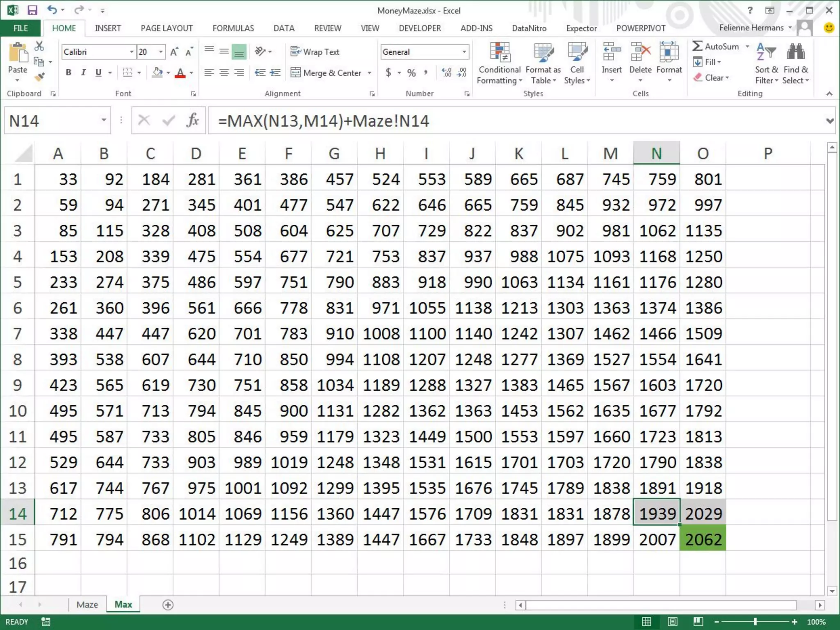Add a new sheet with plus icon

[168, 605]
